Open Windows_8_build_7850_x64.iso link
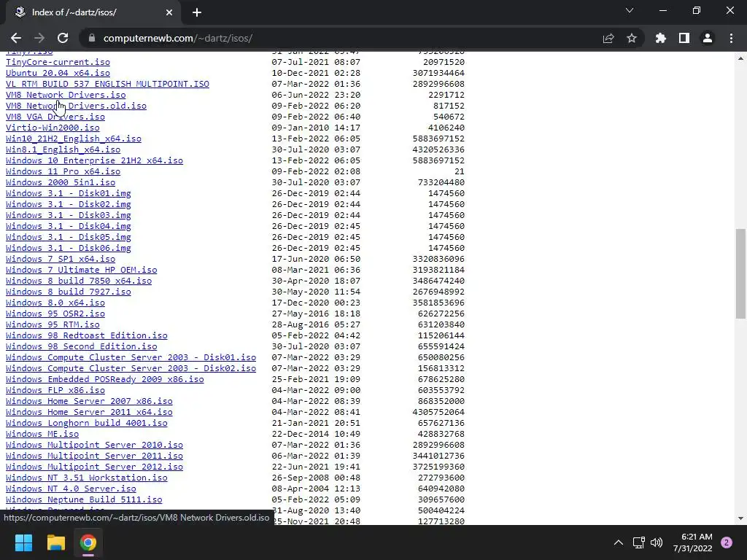The image size is (747, 560). coord(79,281)
